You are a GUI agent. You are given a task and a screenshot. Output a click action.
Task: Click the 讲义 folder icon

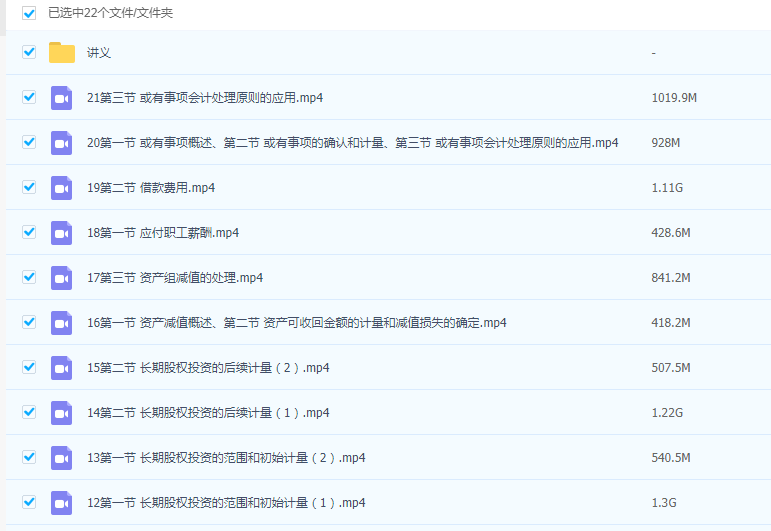(62, 53)
